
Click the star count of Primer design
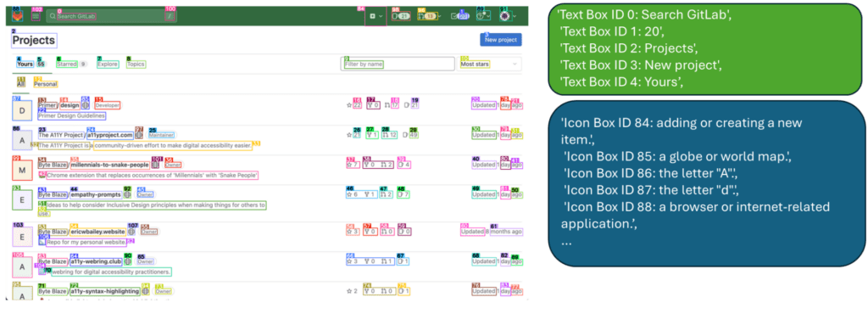(x=353, y=104)
